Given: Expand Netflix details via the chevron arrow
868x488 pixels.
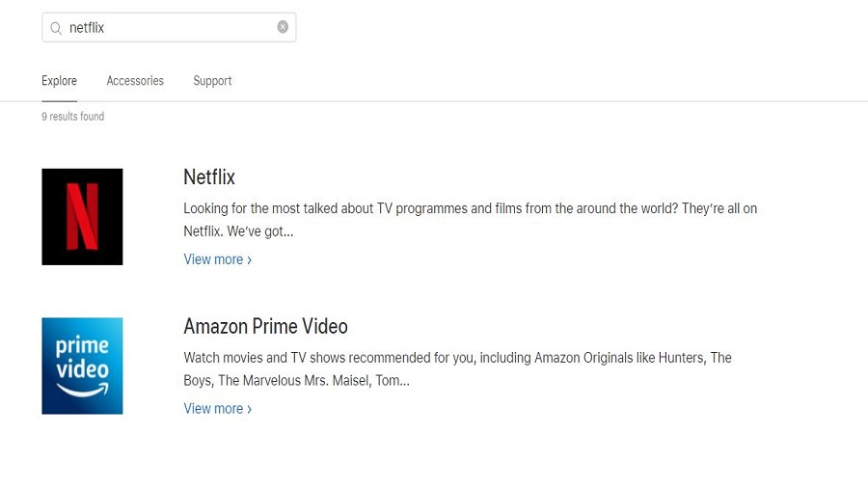Looking at the screenshot, I should coord(249,260).
